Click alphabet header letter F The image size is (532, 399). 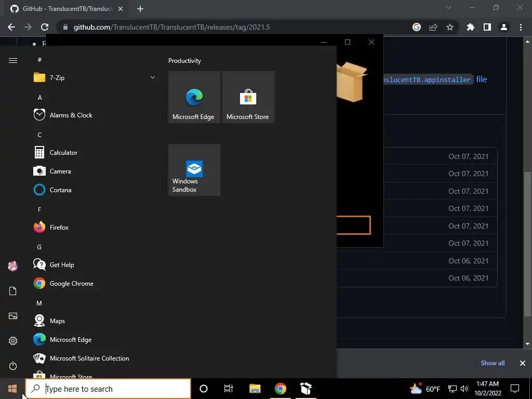pyautogui.click(x=39, y=210)
